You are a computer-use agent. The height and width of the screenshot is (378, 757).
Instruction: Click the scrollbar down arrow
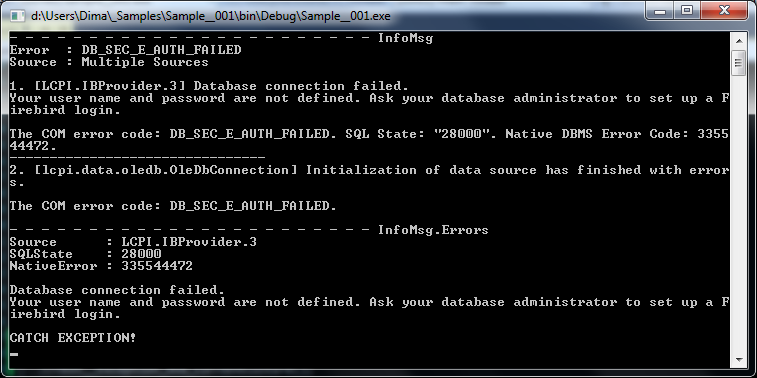pyautogui.click(x=738, y=360)
